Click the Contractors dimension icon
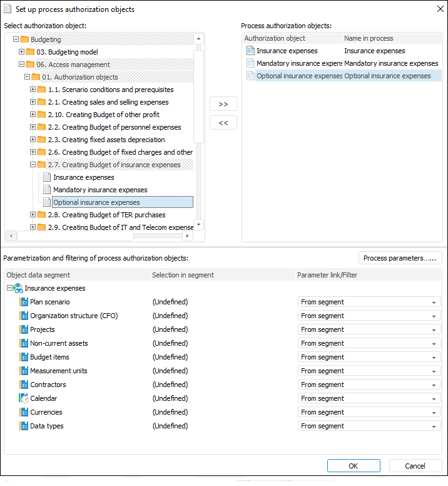The width and height of the screenshot is (448, 486). 24,385
